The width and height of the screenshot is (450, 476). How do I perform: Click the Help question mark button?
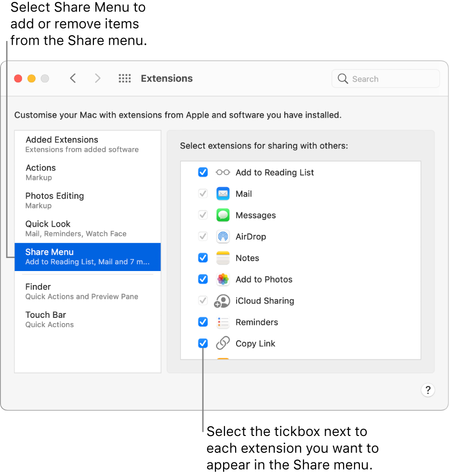point(428,390)
